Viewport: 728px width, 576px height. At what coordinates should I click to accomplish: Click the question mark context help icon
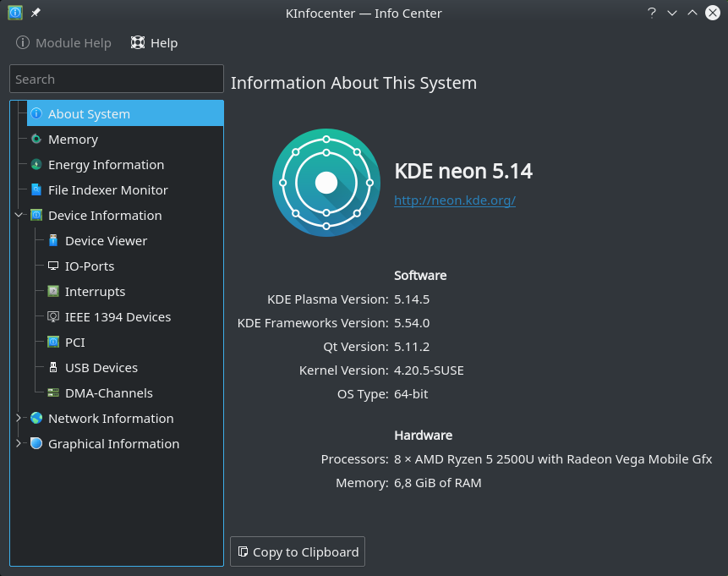point(652,13)
